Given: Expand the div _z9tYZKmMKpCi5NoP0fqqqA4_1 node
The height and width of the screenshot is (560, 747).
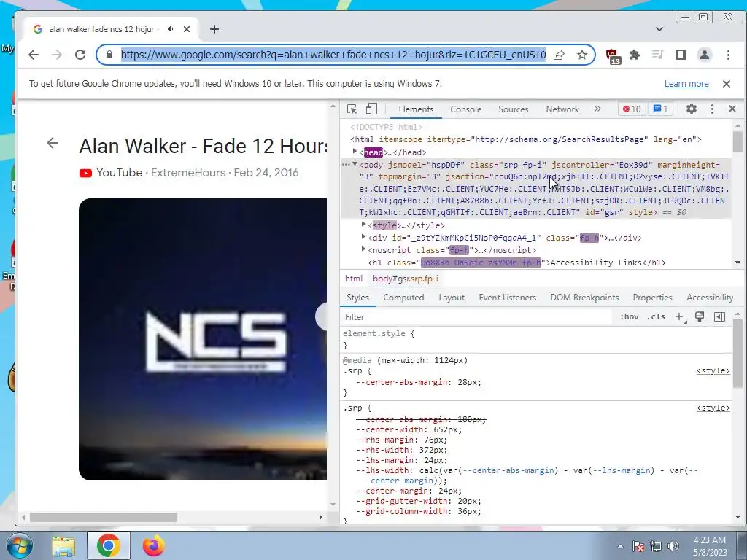Looking at the screenshot, I should pos(363,237).
